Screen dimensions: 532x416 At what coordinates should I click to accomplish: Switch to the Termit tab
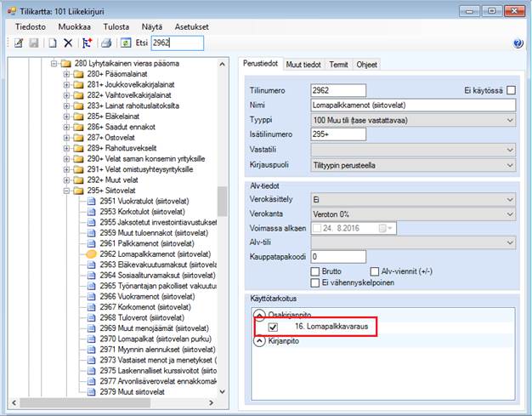(338, 65)
